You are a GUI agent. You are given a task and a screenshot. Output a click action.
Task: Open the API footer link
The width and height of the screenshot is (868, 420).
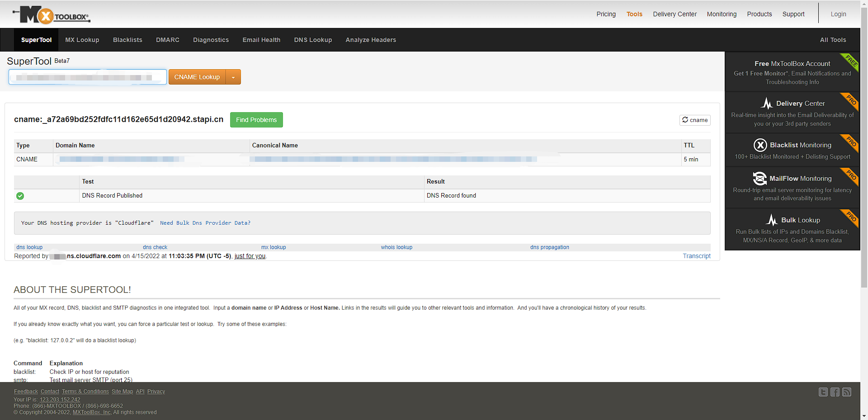point(140,392)
